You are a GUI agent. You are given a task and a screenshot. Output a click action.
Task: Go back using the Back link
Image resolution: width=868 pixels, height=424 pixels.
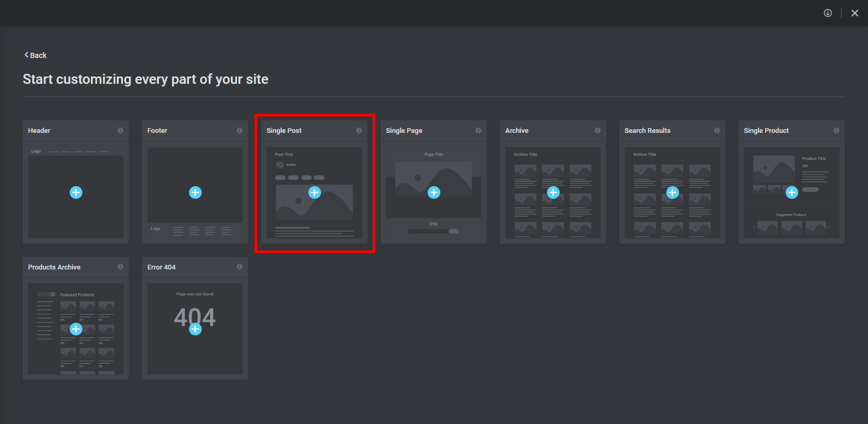tap(35, 55)
